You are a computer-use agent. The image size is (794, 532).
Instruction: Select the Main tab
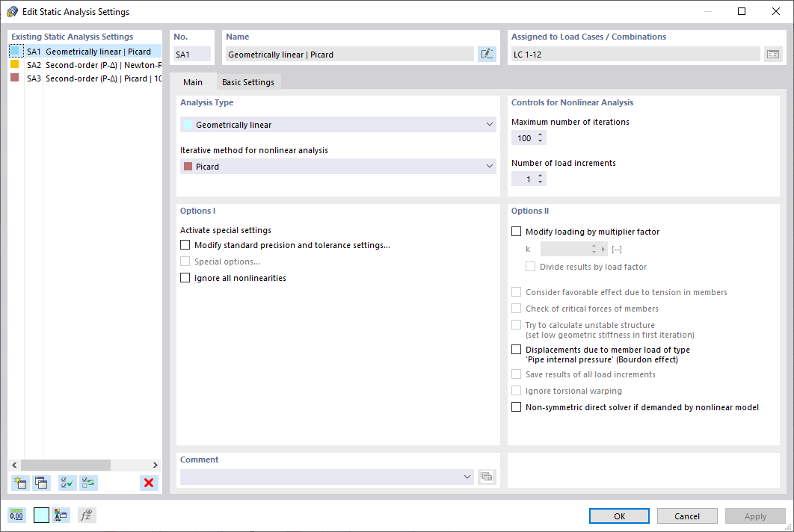tap(194, 82)
